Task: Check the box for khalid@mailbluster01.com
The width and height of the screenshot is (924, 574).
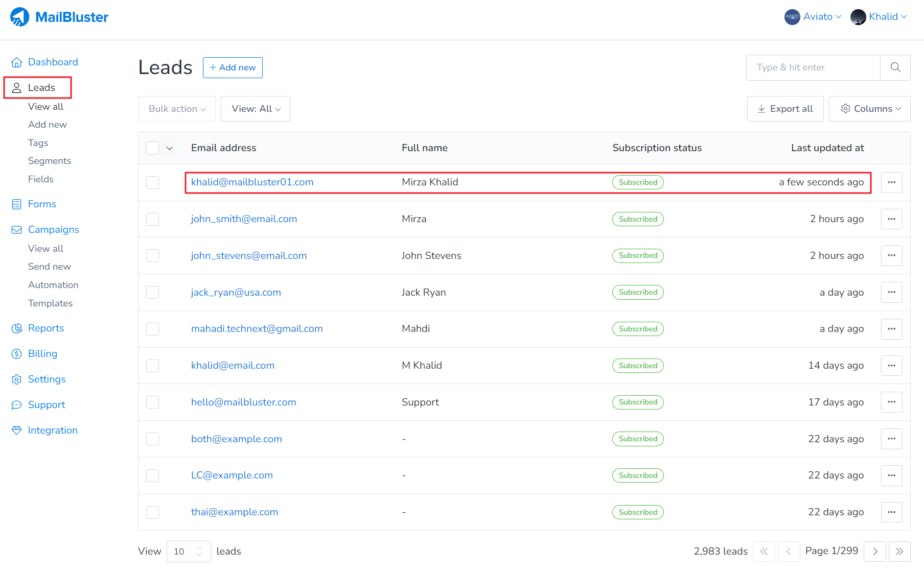Action: click(152, 182)
